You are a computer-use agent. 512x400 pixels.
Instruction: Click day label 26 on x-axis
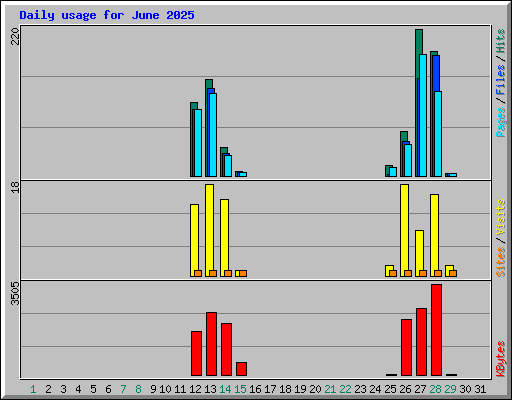coord(405,389)
